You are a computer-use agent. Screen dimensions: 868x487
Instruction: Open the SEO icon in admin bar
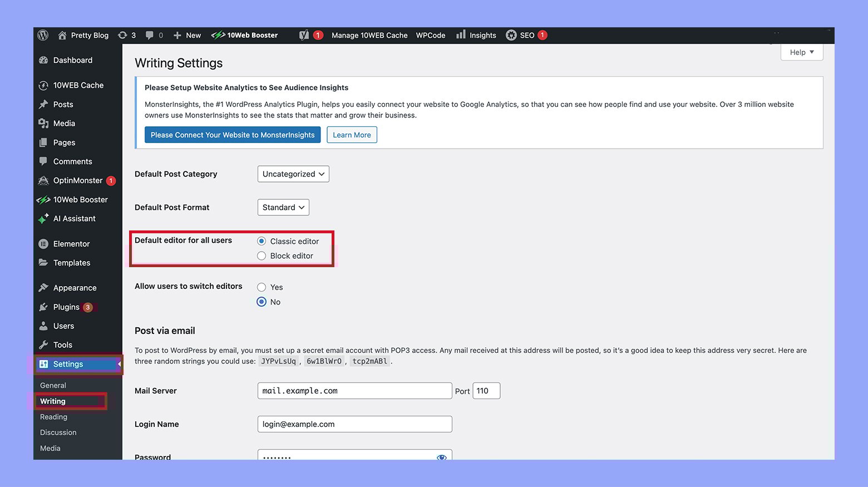[x=511, y=35]
